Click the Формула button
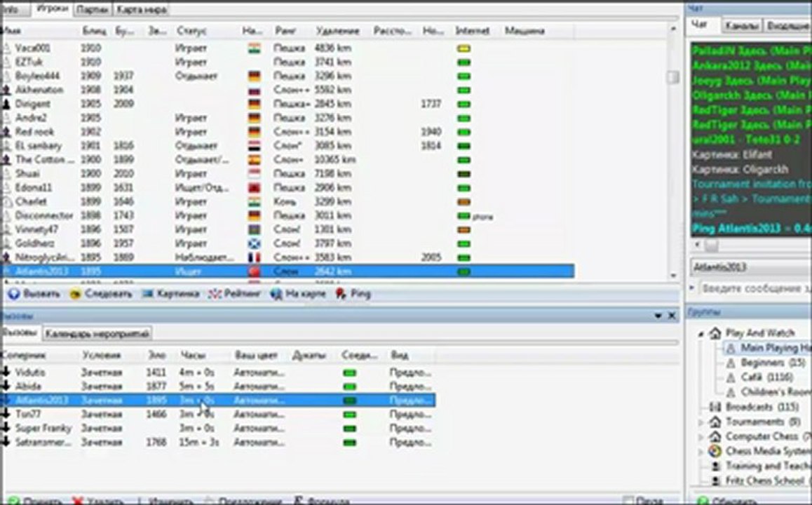 322,501
